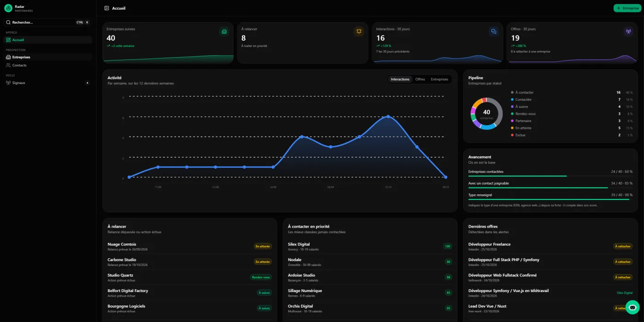Click the À relancer card count 8
644x322 pixels.
243,38
